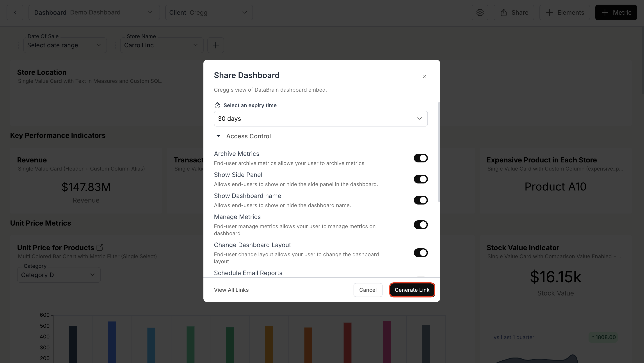Open the Demo Dashboard selector
The image size is (644, 363).
pyautogui.click(x=94, y=12)
